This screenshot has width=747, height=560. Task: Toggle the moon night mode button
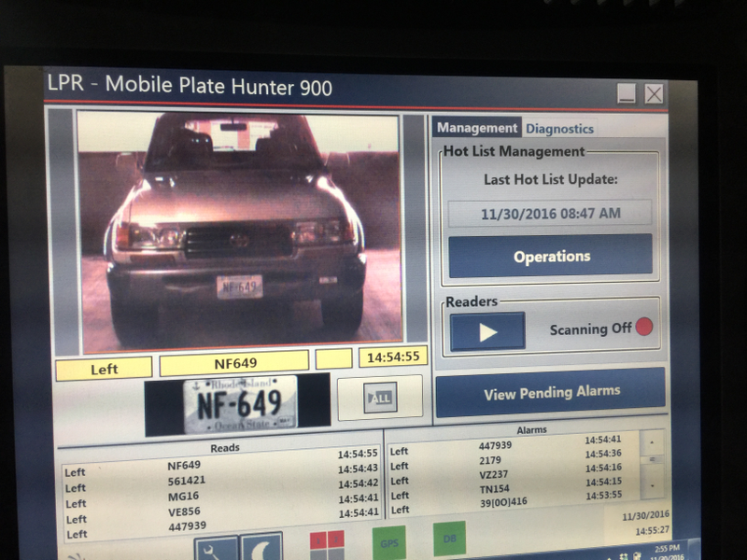click(261, 547)
